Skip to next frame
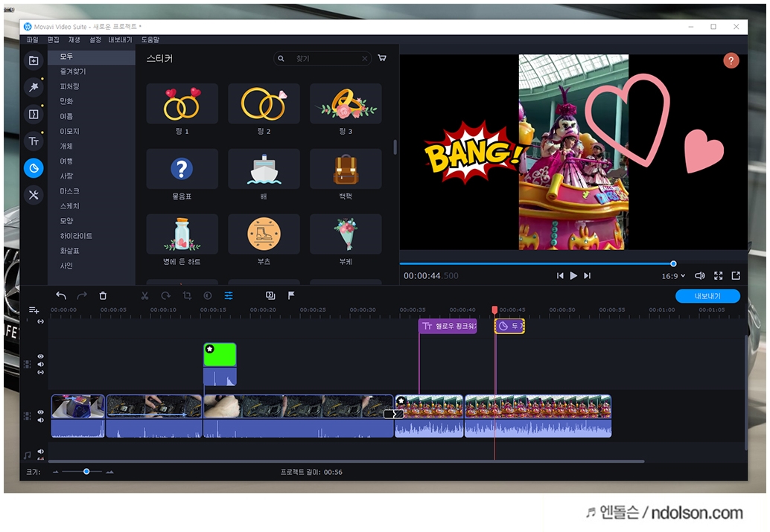Image resolution: width=770 pixels, height=532 pixels. pos(588,276)
